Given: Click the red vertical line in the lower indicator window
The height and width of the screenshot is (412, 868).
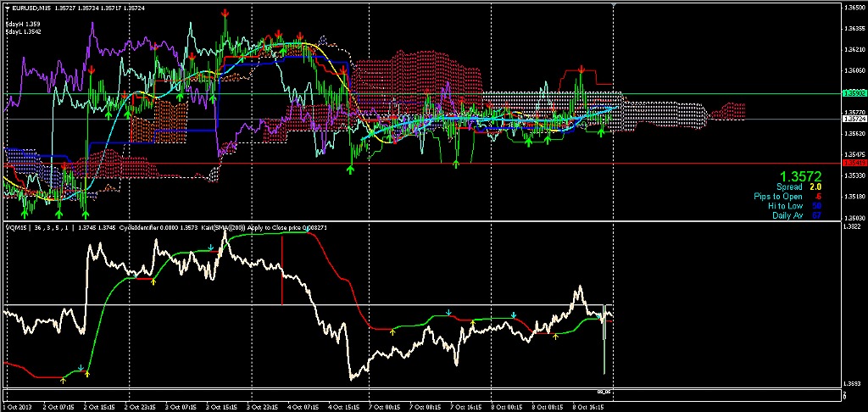Looking at the screenshot, I should [x=282, y=271].
